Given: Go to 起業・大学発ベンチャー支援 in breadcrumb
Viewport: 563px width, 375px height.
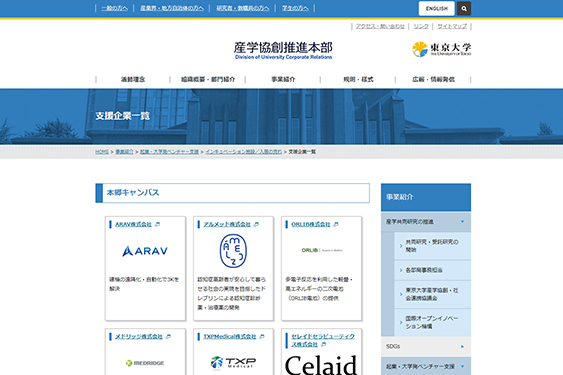Looking at the screenshot, I should tap(169, 152).
